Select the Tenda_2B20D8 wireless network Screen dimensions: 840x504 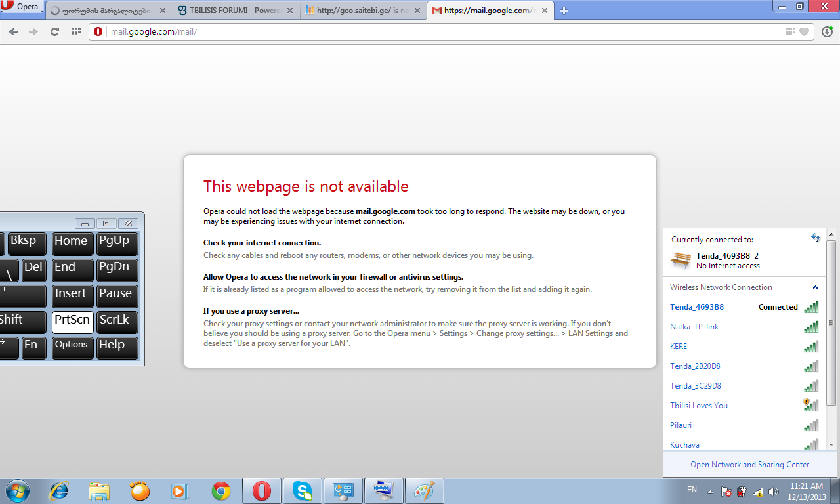point(744,366)
